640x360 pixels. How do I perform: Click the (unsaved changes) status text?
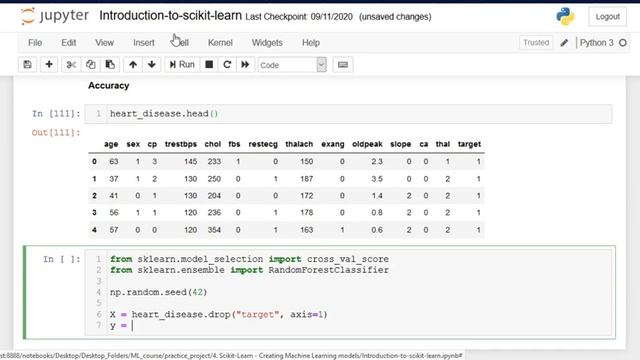395,17
